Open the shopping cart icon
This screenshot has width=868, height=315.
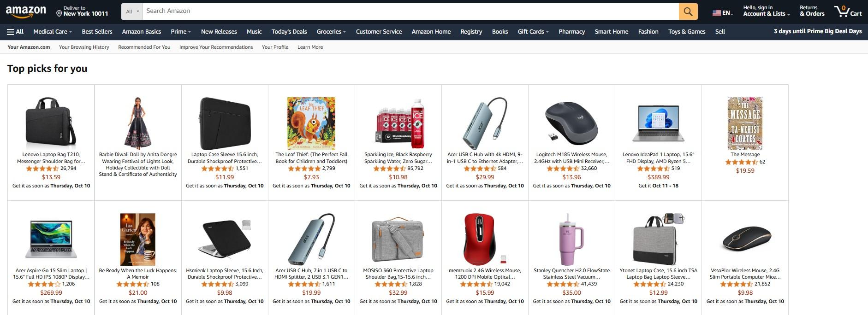(847, 12)
